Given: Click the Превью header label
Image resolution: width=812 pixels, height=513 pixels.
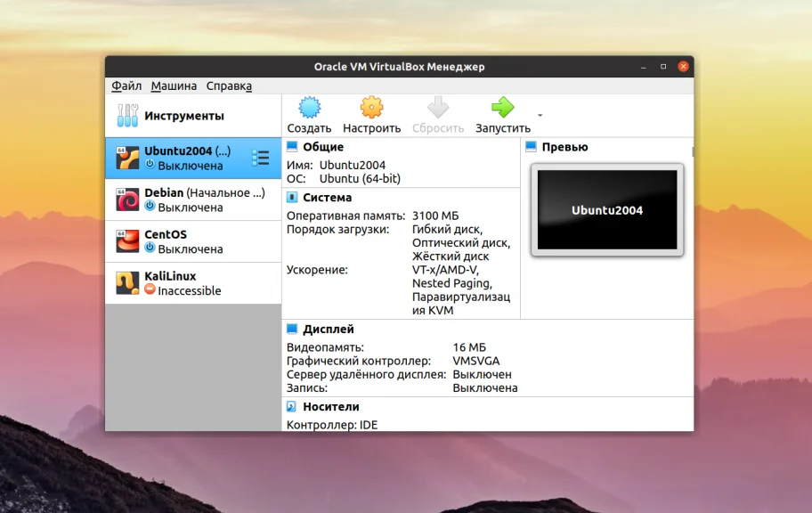Looking at the screenshot, I should point(565,147).
